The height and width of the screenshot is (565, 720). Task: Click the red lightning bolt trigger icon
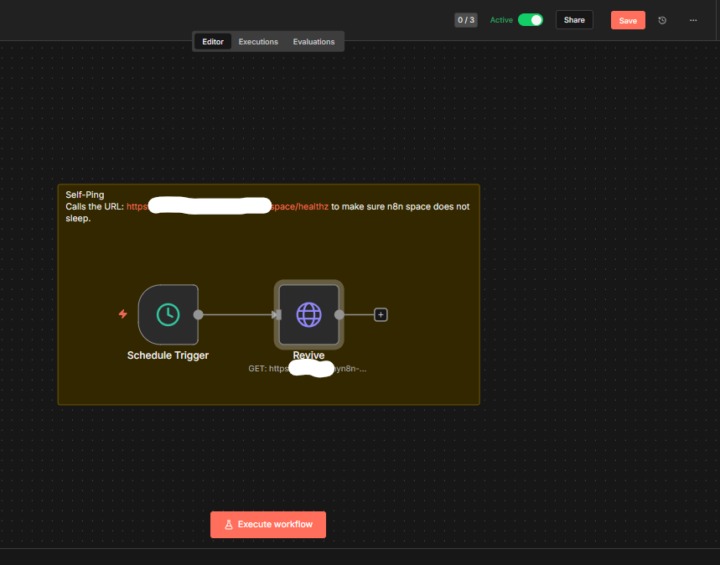[123, 314]
